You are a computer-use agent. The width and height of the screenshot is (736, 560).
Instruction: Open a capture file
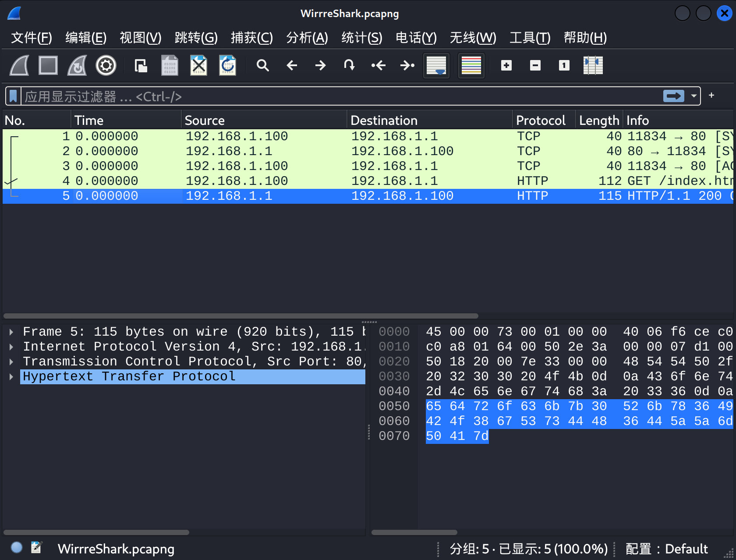coord(141,66)
